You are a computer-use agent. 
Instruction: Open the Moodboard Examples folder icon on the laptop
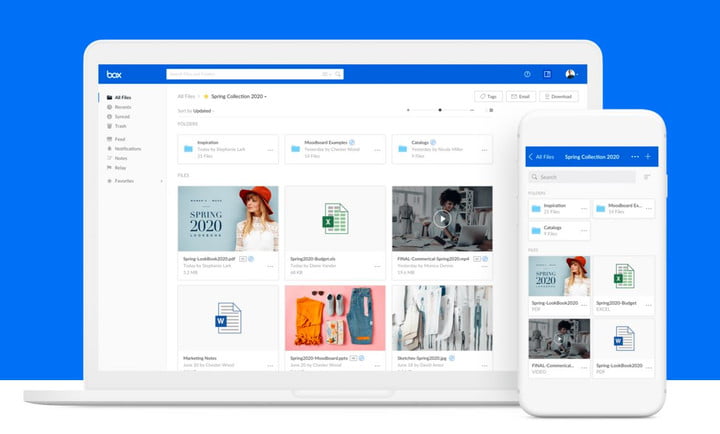point(295,149)
